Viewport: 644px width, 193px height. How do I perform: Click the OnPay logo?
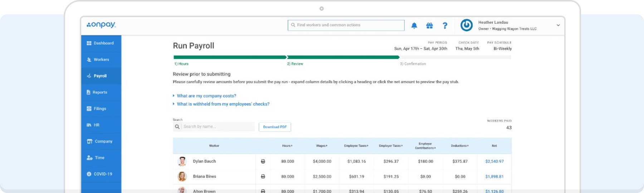click(x=101, y=25)
